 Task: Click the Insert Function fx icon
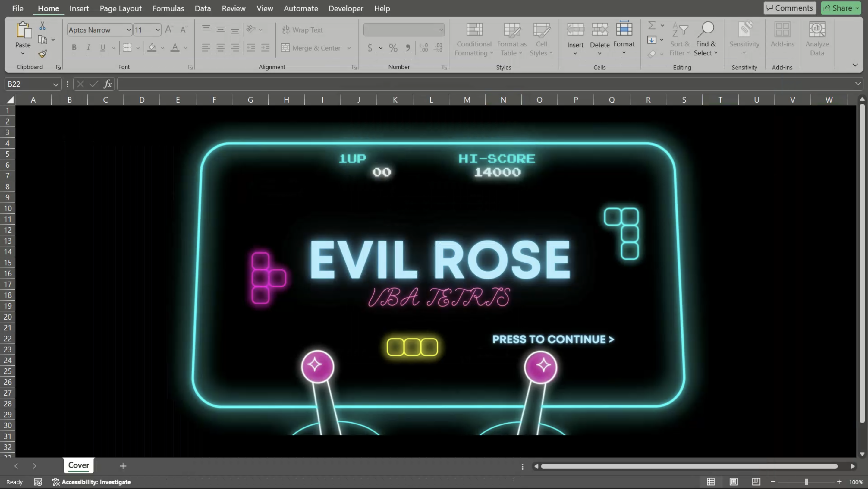coord(108,84)
